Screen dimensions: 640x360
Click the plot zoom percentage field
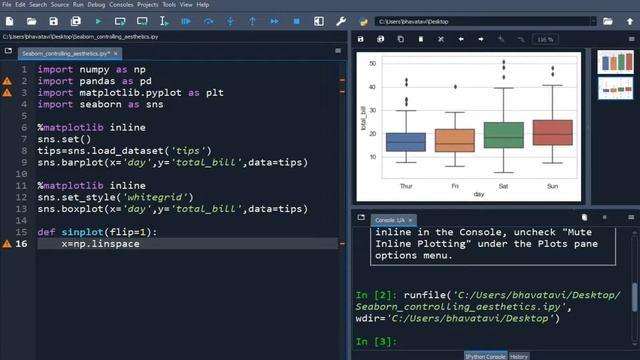coord(545,40)
